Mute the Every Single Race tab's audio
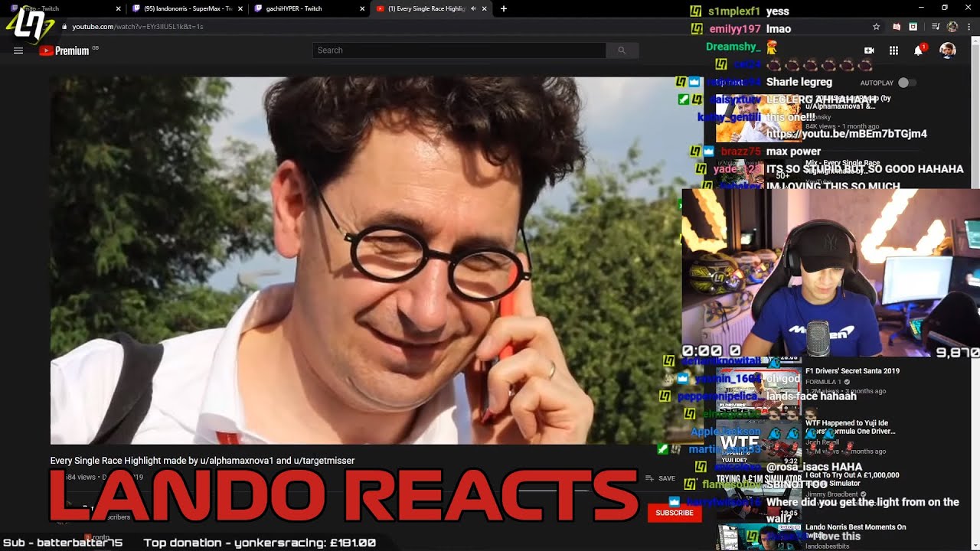Viewport: 980px width, 551px height. tap(473, 8)
